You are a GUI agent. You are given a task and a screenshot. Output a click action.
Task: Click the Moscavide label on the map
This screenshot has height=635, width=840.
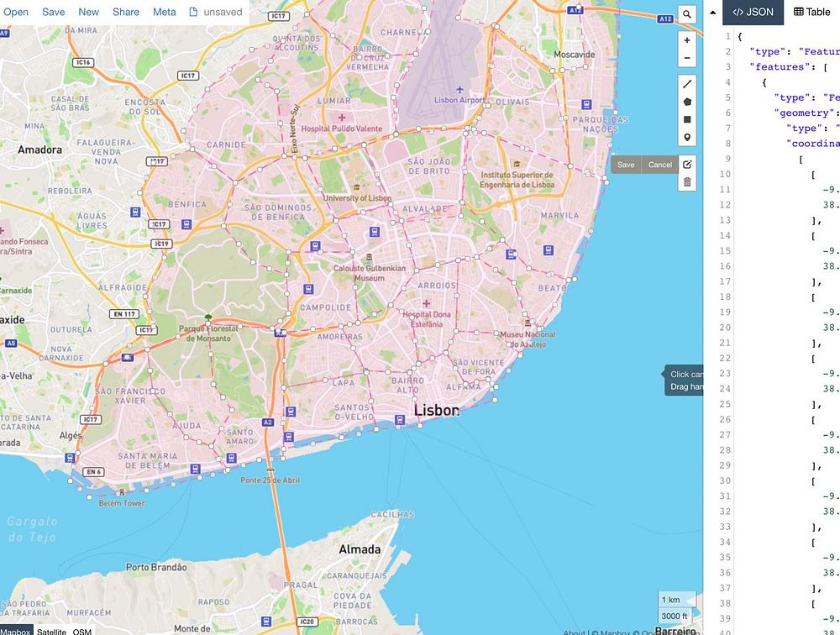[575, 54]
